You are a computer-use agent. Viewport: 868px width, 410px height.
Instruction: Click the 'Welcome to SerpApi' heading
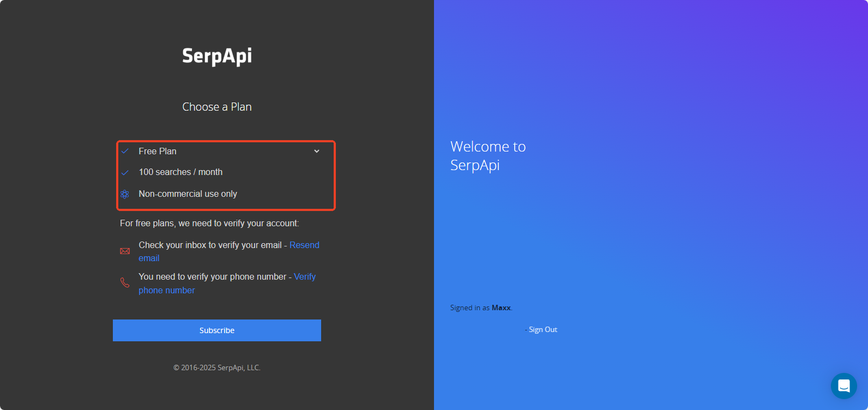click(x=488, y=156)
